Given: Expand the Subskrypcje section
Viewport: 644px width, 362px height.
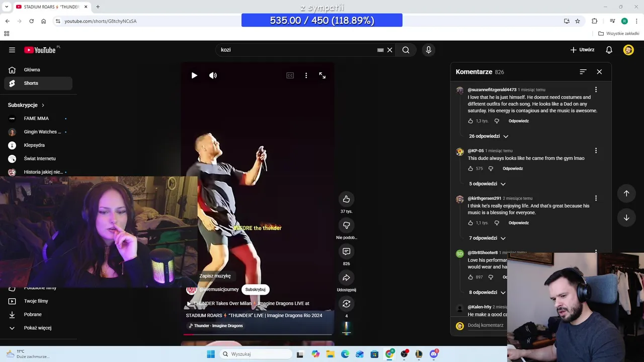Looking at the screenshot, I should coord(26,105).
